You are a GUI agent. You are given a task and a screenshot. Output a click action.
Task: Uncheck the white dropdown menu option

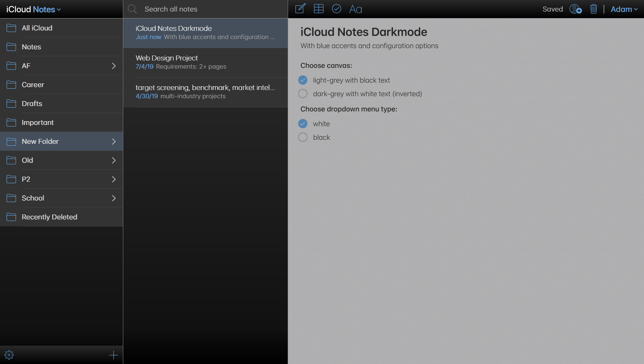pyautogui.click(x=303, y=124)
